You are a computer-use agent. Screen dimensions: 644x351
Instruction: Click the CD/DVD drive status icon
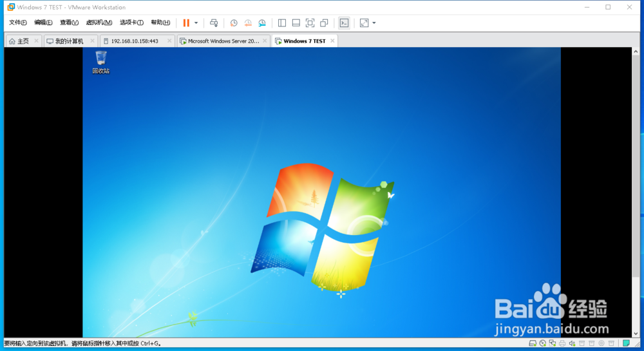tap(542, 343)
